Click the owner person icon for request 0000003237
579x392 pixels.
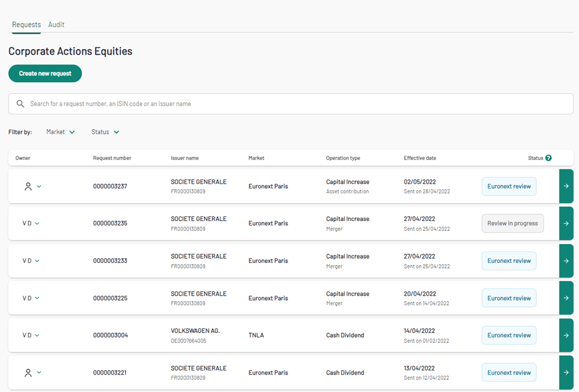[x=28, y=186]
